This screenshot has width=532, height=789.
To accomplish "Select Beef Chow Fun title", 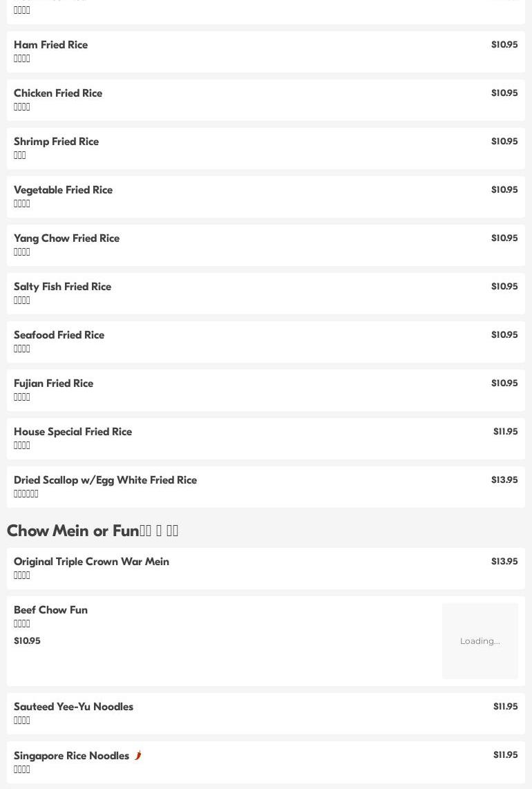I will point(51,610).
